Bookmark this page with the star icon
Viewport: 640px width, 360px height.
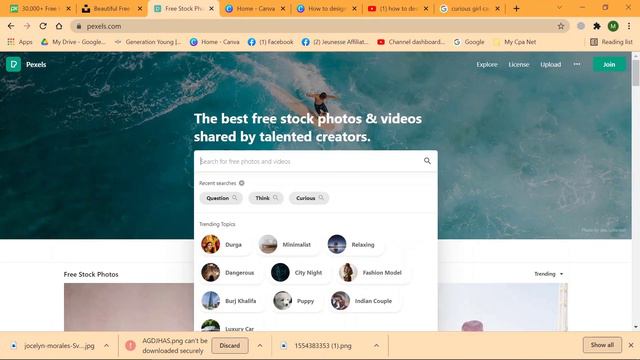point(561,26)
